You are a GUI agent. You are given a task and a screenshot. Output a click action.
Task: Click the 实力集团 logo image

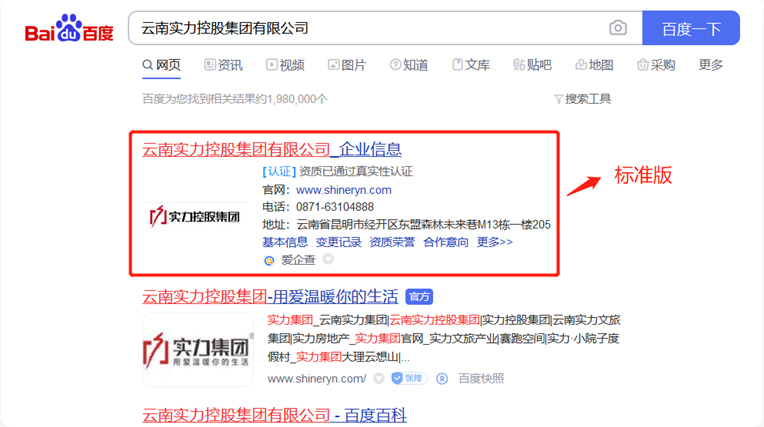(197, 350)
